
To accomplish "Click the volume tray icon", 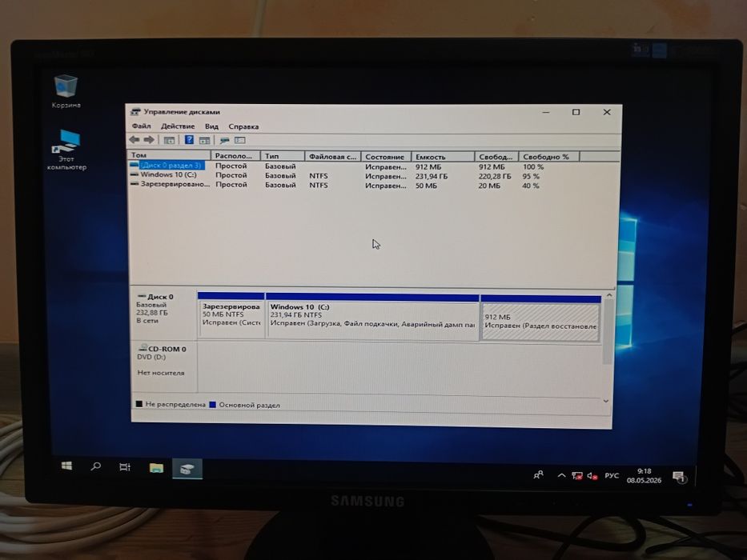I will pyautogui.click(x=592, y=476).
